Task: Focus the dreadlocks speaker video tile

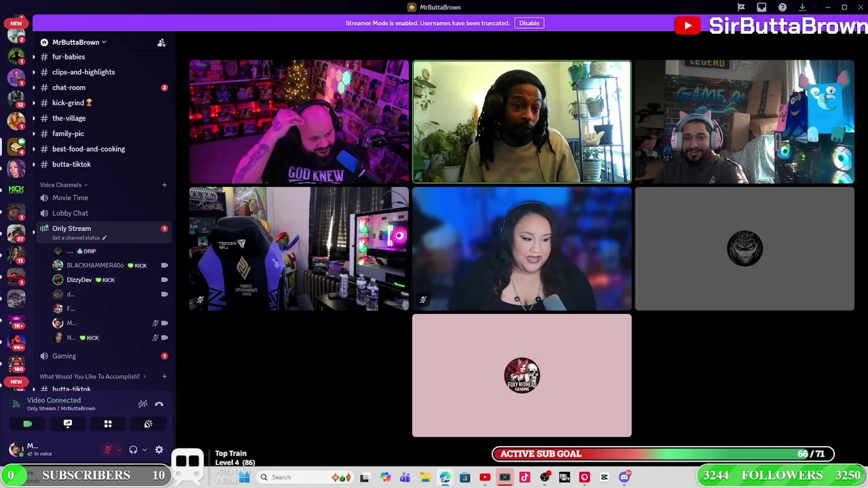Action: (521, 122)
